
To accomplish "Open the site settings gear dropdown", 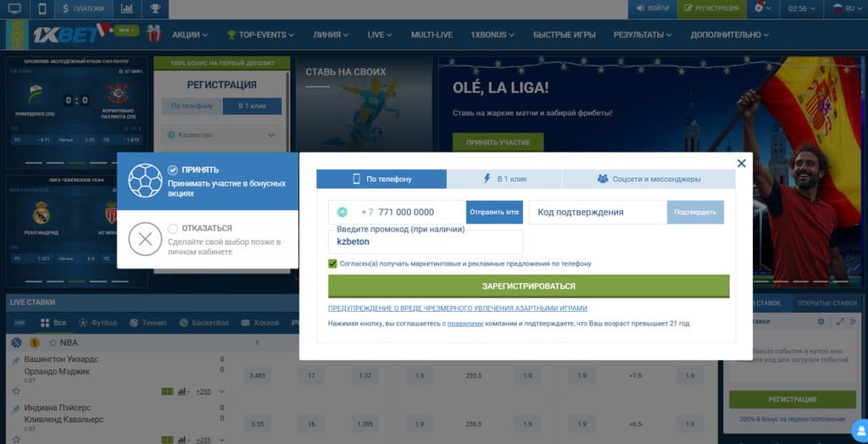I will (x=762, y=8).
